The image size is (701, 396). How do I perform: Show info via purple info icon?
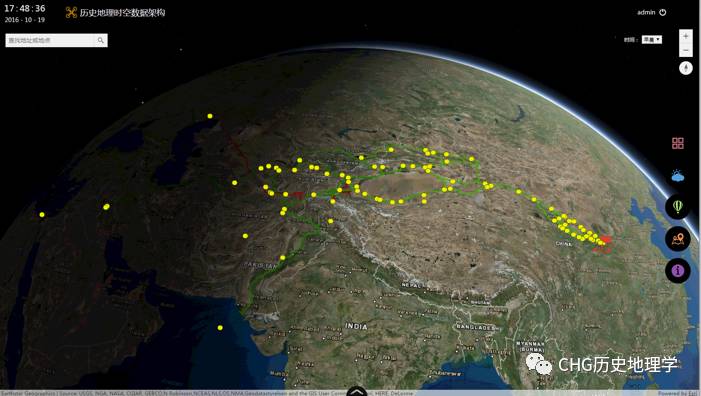[678, 270]
